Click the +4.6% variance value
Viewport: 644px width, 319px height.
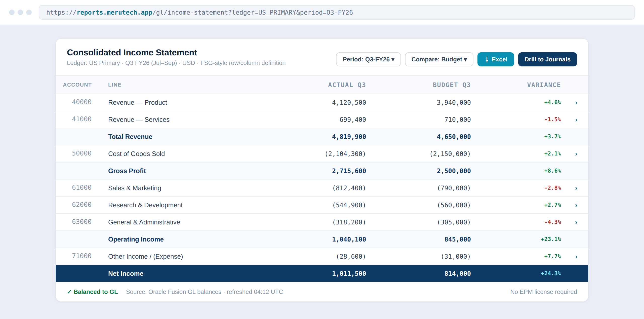tap(552, 102)
